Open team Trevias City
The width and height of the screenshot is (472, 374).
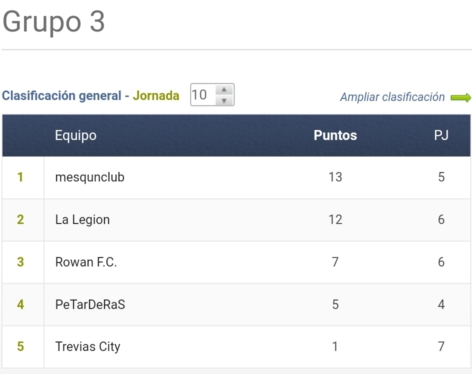[88, 347]
